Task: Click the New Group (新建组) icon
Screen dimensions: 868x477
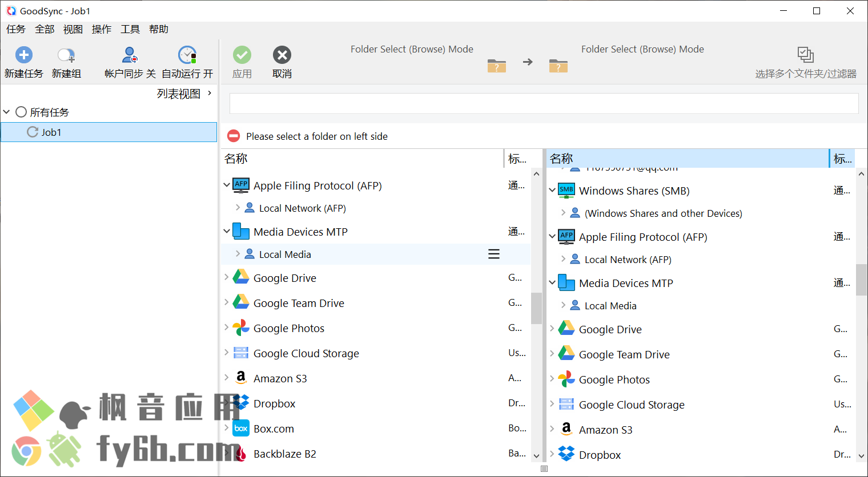Action: pos(66,55)
